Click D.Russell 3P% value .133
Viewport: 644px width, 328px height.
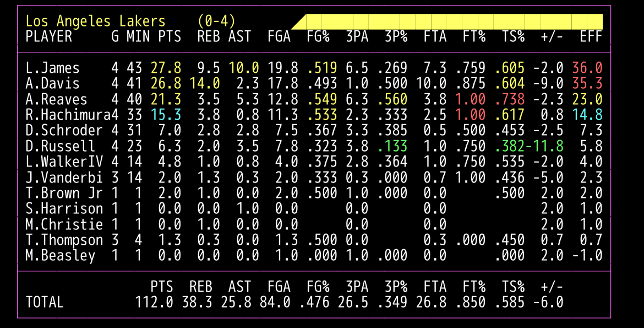[392, 146]
